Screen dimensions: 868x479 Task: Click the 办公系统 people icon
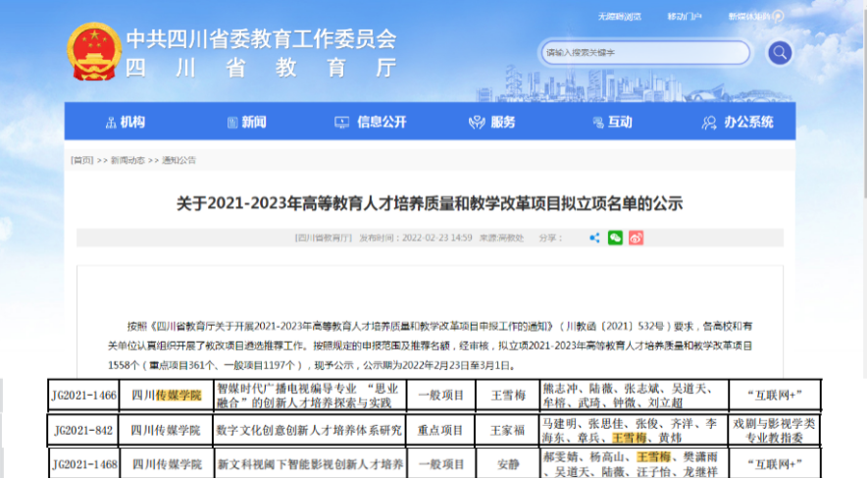pyautogui.click(x=710, y=123)
